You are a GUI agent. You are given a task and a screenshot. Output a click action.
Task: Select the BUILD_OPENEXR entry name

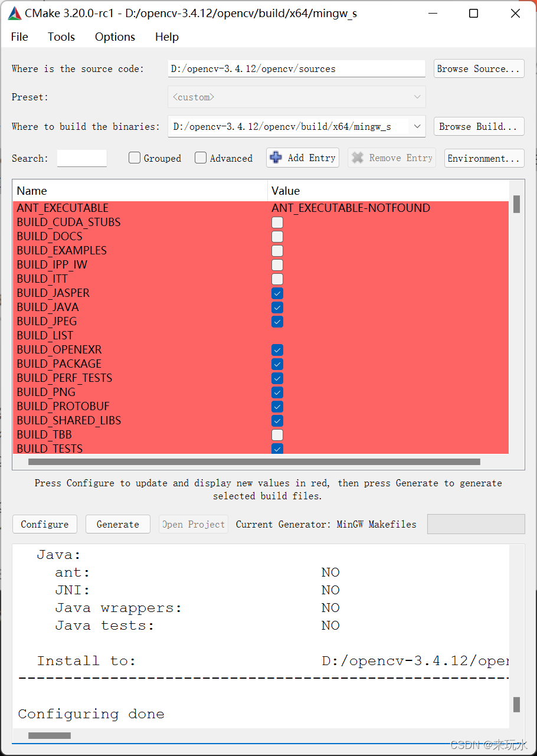tap(59, 349)
